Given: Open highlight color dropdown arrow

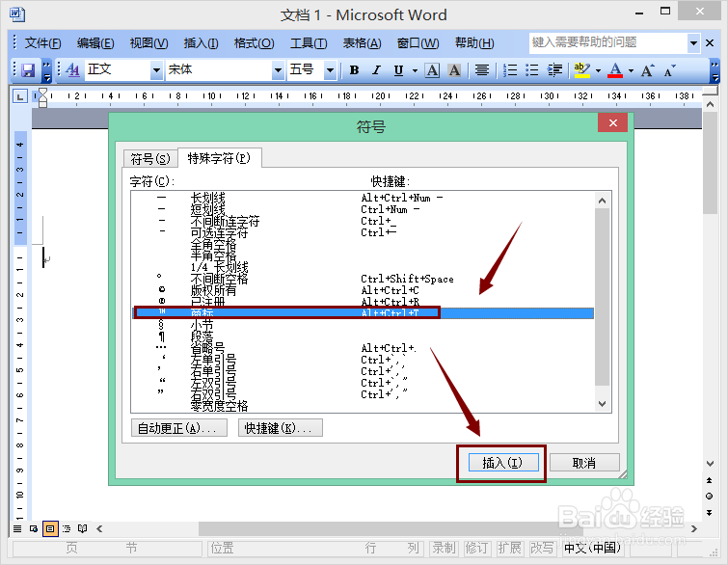Looking at the screenshot, I should (599, 70).
